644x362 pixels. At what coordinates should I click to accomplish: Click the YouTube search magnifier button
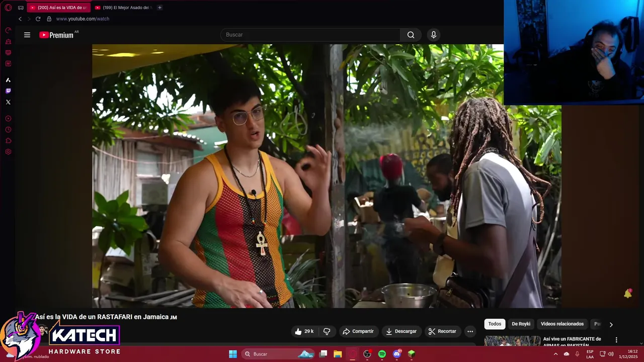[x=411, y=35]
